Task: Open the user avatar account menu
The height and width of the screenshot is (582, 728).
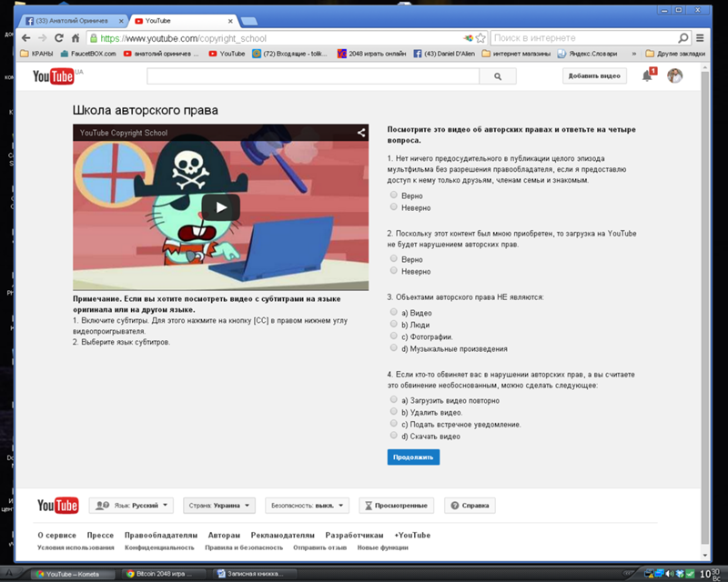Action: (675, 75)
